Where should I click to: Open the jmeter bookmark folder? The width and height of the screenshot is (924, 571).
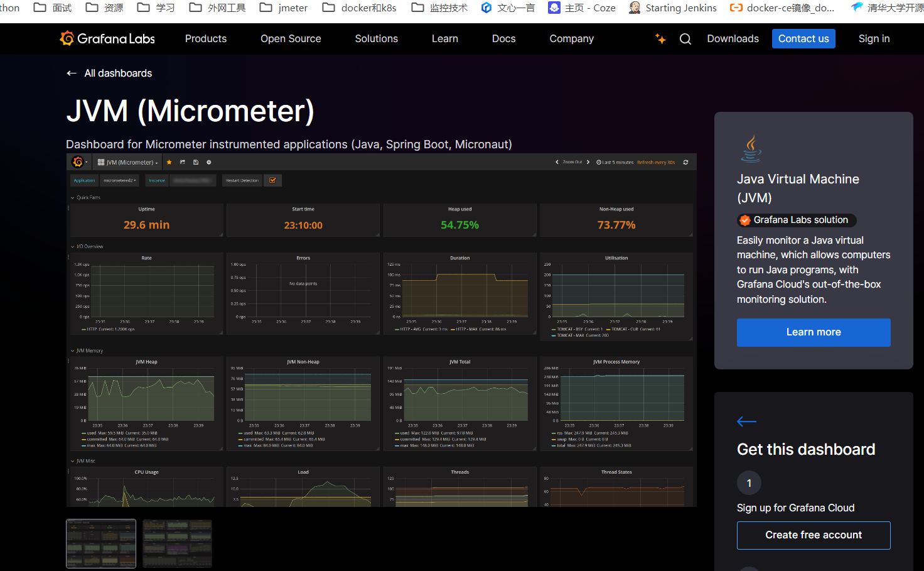(284, 8)
